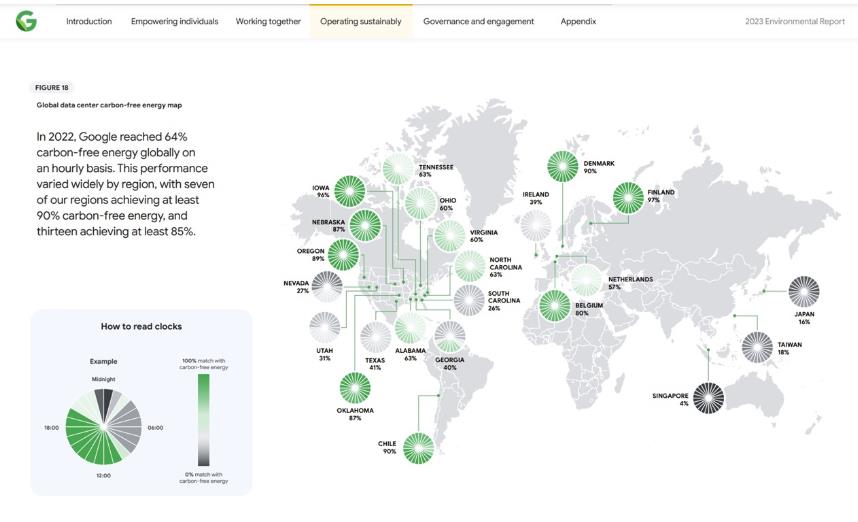Click the Singapore clock icon
858x522 pixels.
(709, 398)
